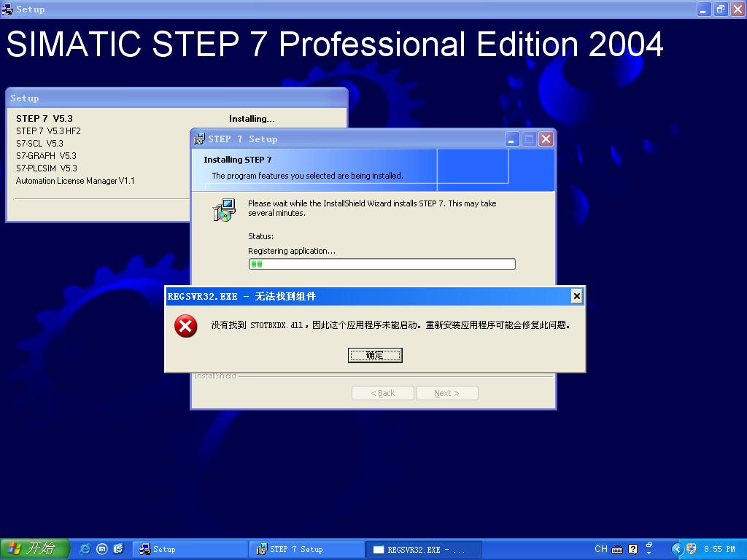Restore down the main Setup window
Screen dimensions: 747x560
click(720, 9)
